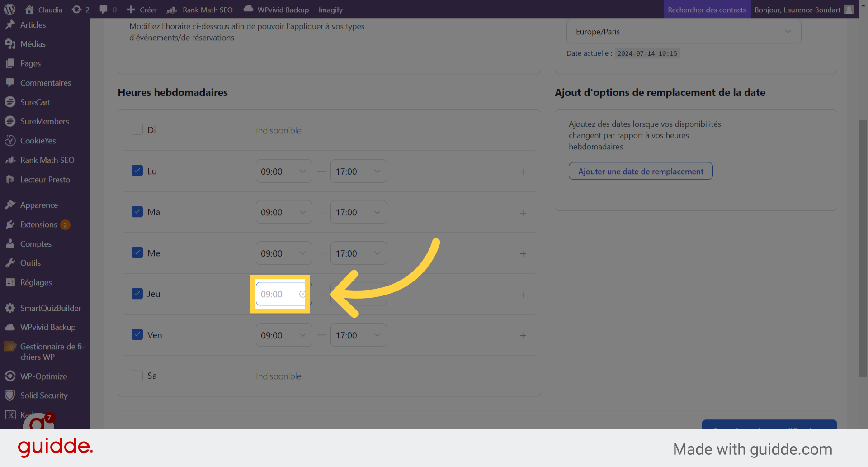868x467 pixels.
Task: Click the Solid Security shield icon
Action: click(10, 396)
